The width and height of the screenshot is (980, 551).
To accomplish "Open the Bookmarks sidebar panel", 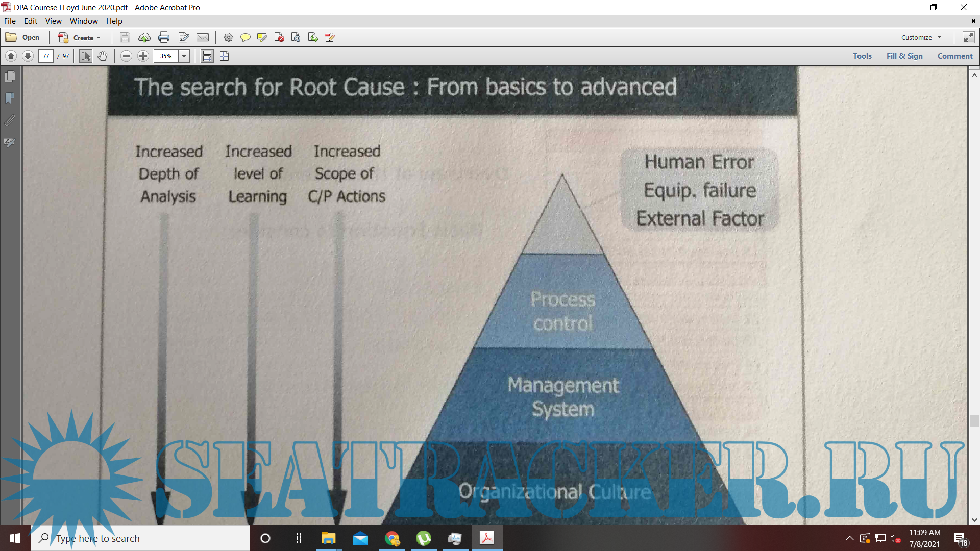I will 10,98.
